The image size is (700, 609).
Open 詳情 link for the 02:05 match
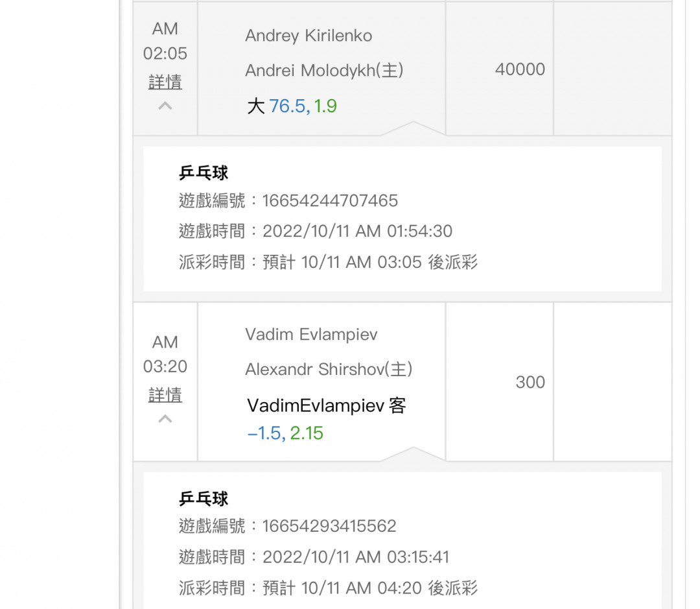tap(165, 82)
